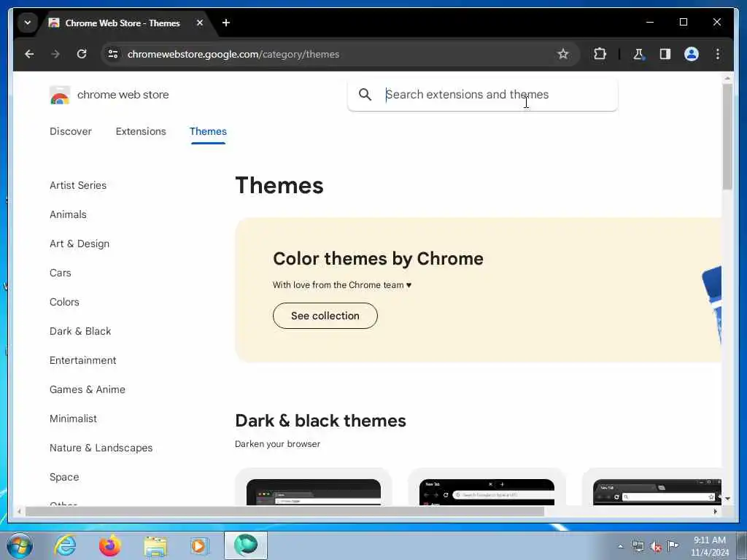The height and width of the screenshot is (560, 747).
Task: Launch Internet Explorer from taskbar
Action: [65, 545]
